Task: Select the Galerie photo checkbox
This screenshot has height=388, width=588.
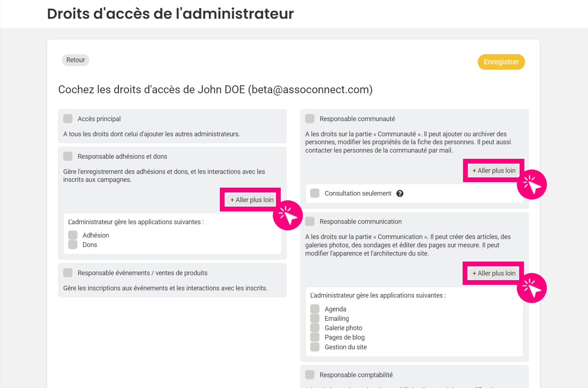Action: point(315,328)
